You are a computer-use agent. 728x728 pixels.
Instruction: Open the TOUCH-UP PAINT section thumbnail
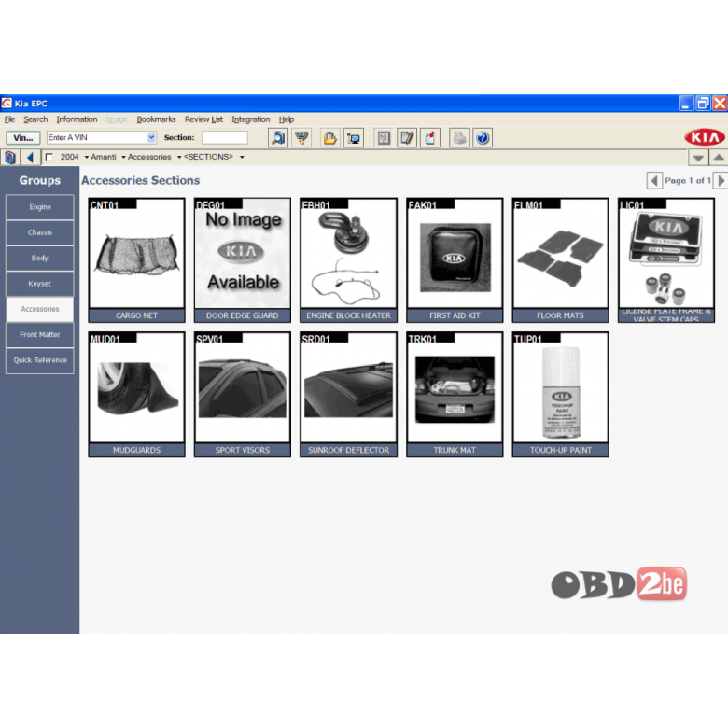pyautogui.click(x=560, y=395)
